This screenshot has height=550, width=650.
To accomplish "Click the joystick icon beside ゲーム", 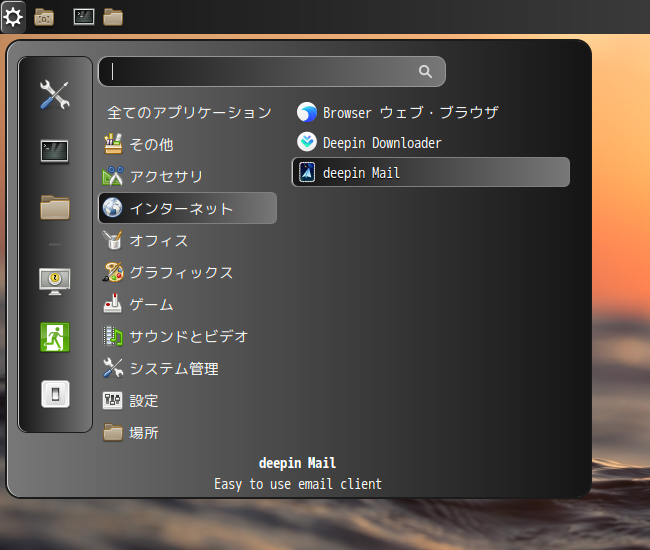I will click(112, 304).
